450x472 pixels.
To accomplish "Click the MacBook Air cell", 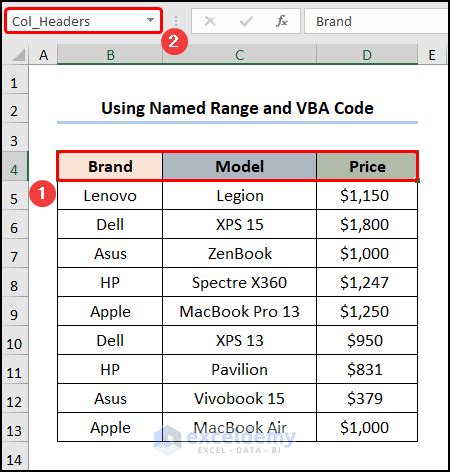I will (239, 427).
